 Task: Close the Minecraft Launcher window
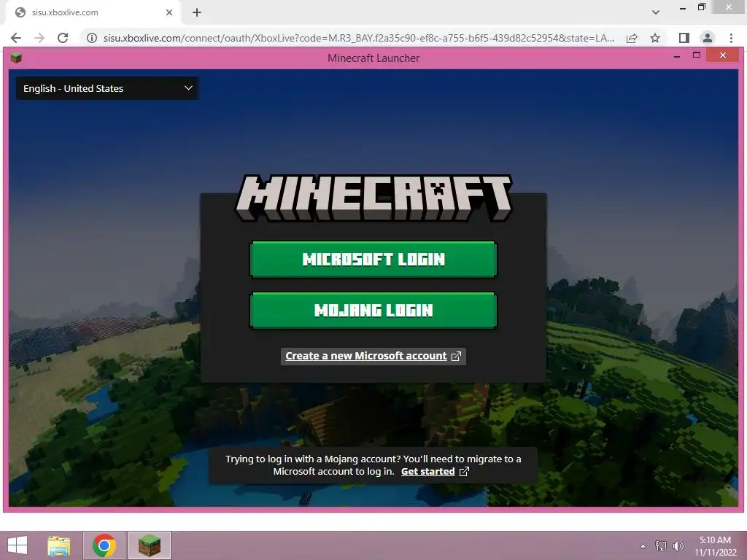(723, 55)
